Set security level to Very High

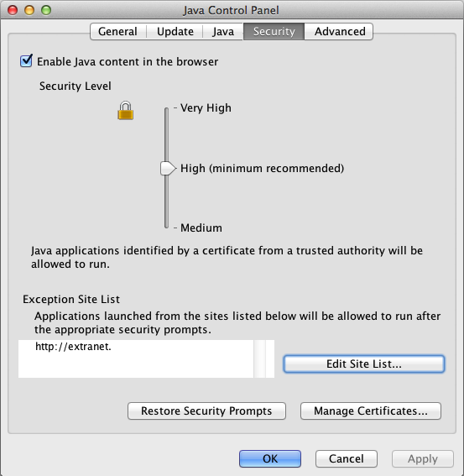206,107
